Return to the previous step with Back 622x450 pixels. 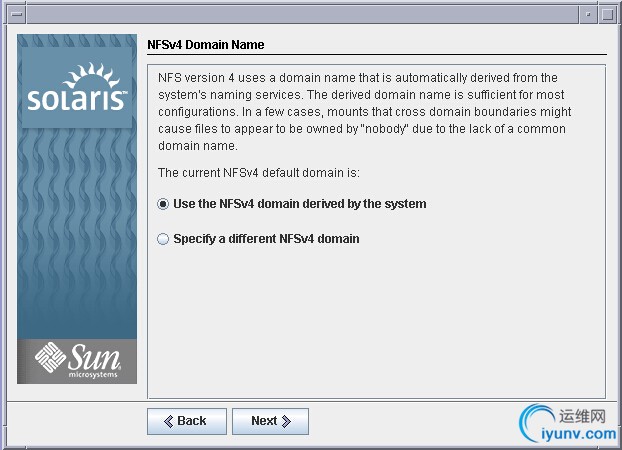186,421
